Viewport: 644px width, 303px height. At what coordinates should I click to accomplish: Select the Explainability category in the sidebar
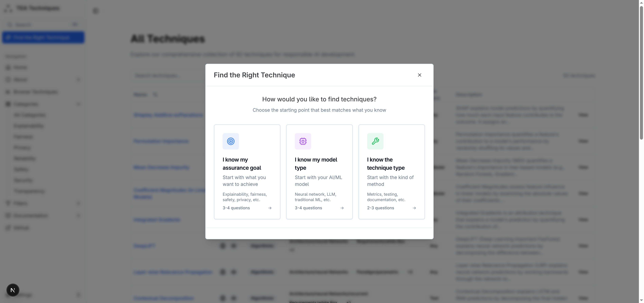[x=29, y=126]
